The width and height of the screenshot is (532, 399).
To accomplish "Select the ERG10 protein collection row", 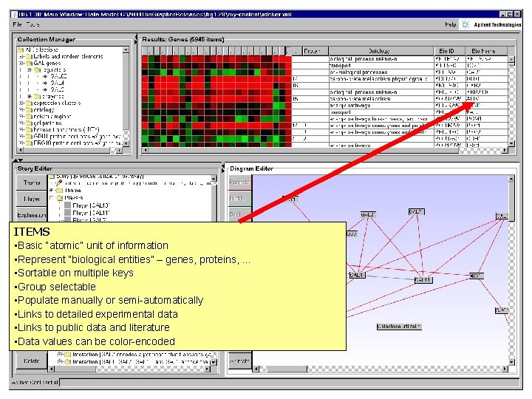I will (74, 143).
